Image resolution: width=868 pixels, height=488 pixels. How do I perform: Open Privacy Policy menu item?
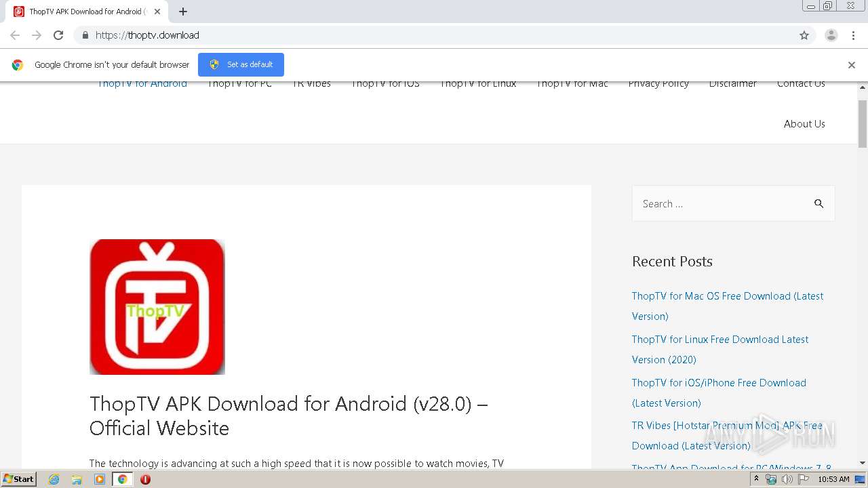[658, 83]
